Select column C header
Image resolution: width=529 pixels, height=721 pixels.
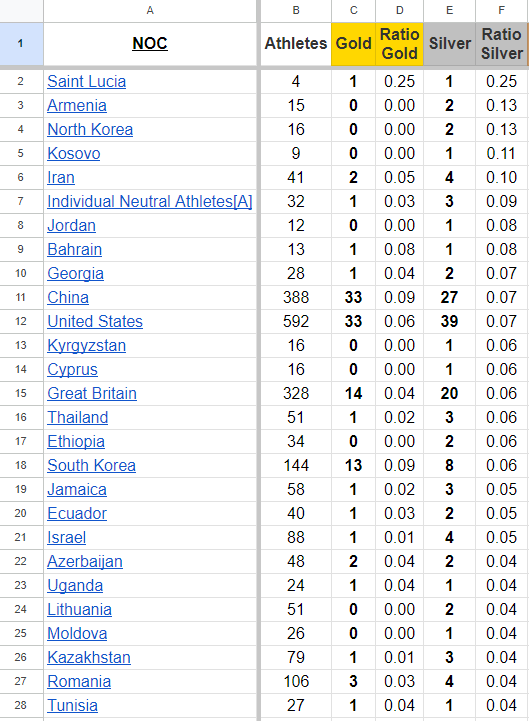point(353,11)
